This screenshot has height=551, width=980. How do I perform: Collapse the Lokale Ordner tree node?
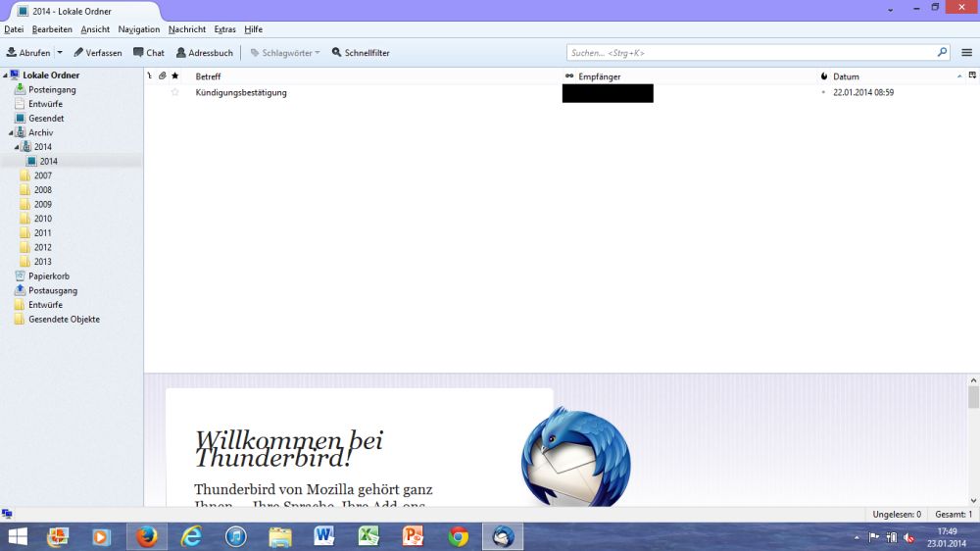point(5,75)
